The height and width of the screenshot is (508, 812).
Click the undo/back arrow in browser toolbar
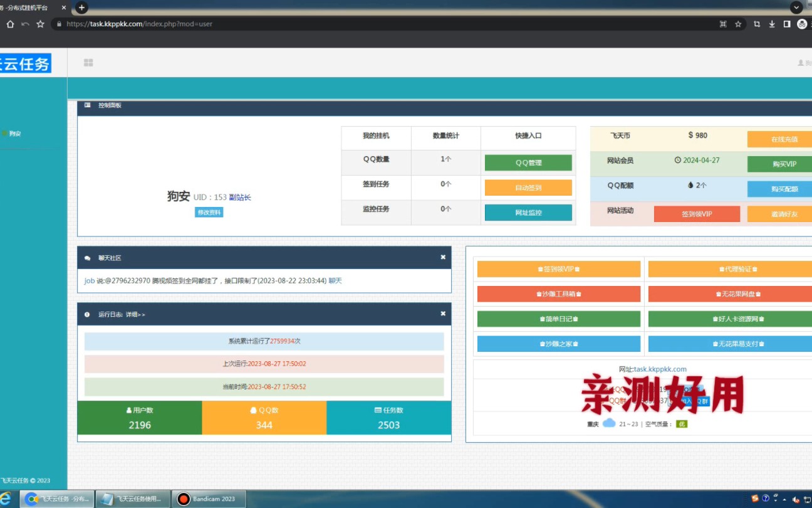pos(25,24)
